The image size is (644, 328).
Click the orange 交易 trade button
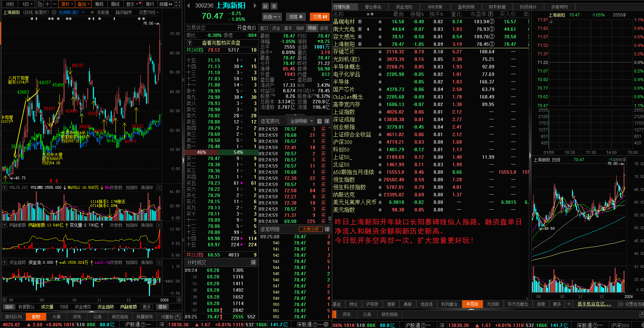tap(320, 16)
